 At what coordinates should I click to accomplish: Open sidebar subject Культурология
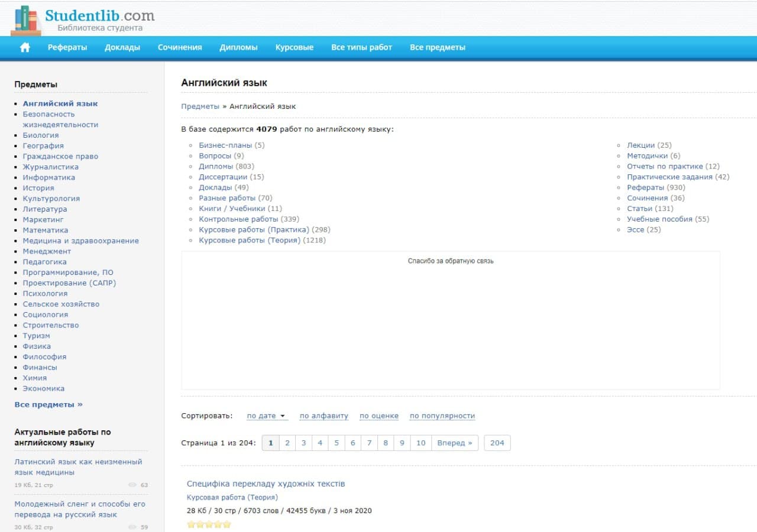click(51, 199)
